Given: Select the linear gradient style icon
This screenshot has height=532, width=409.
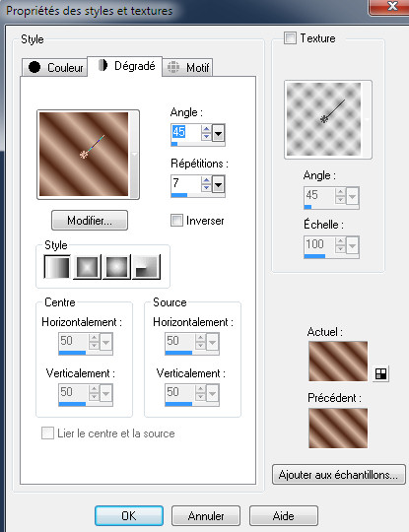Looking at the screenshot, I should (x=57, y=267).
